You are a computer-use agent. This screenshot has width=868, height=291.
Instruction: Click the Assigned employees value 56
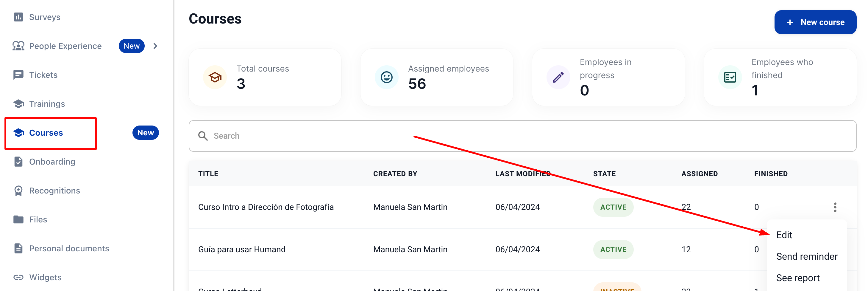(x=417, y=84)
